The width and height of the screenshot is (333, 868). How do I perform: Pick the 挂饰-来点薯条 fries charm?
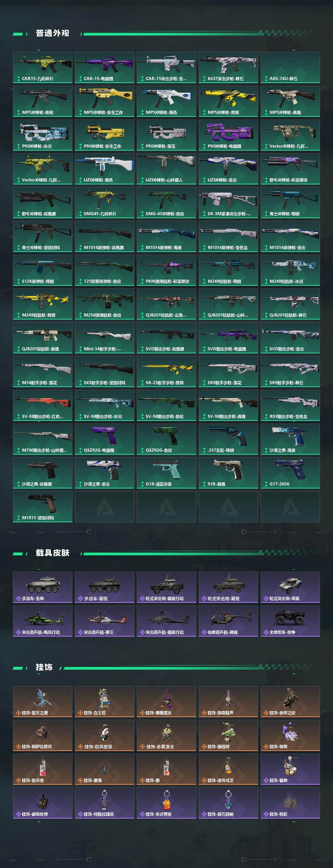(166, 803)
